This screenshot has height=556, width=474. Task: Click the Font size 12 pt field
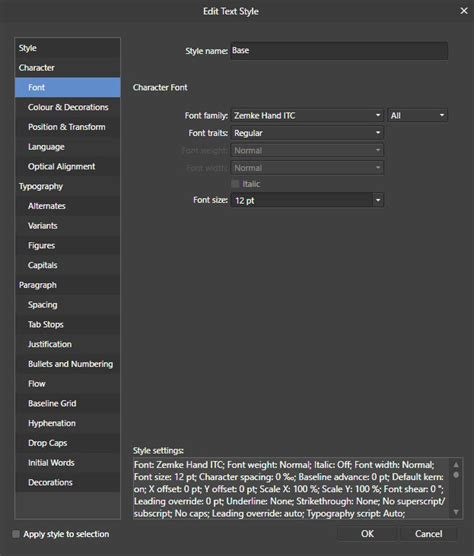302,200
